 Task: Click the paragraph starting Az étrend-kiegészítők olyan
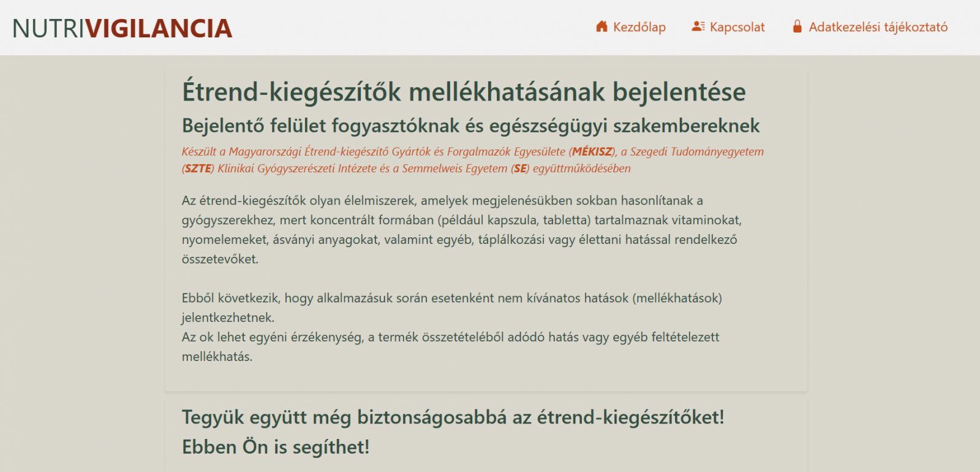click(x=459, y=220)
